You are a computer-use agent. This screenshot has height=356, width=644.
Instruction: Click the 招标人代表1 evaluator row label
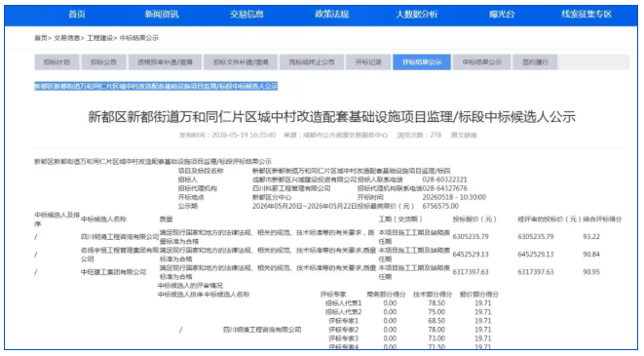343,303
